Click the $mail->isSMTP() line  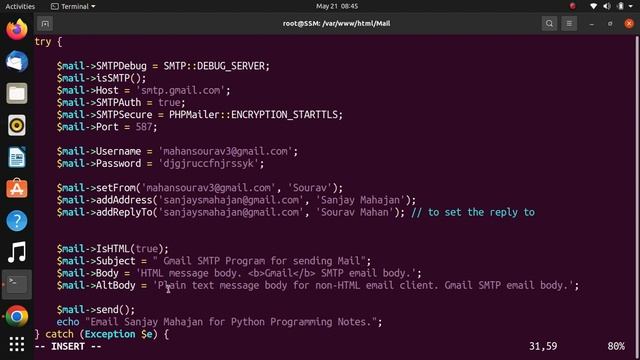point(101,78)
